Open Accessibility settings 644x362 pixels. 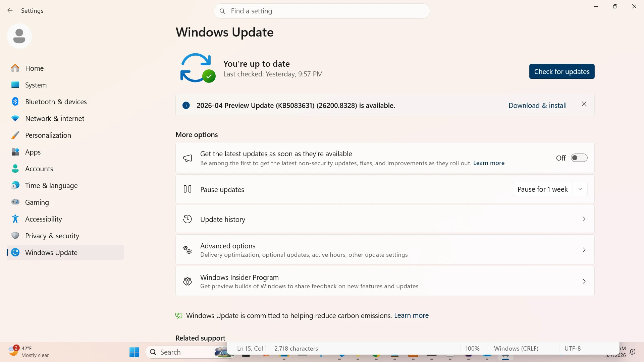[x=65, y=219]
